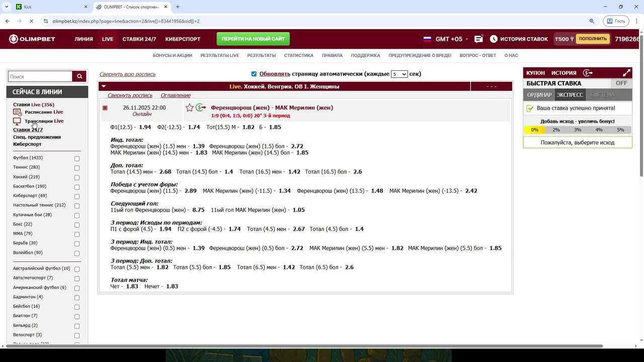Open КИБЕРСПОРТ menu item
The image size is (644, 362).
pos(183,39)
